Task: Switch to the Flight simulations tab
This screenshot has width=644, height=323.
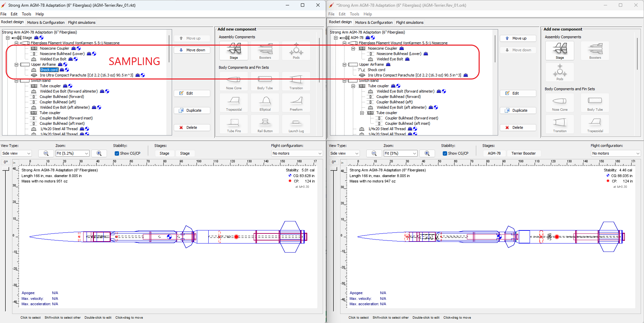Action: [x=82, y=22]
